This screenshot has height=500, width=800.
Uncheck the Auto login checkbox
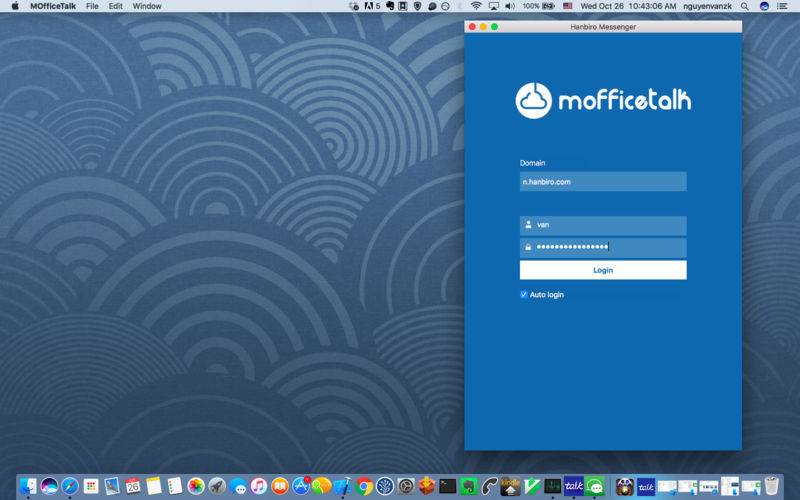523,294
